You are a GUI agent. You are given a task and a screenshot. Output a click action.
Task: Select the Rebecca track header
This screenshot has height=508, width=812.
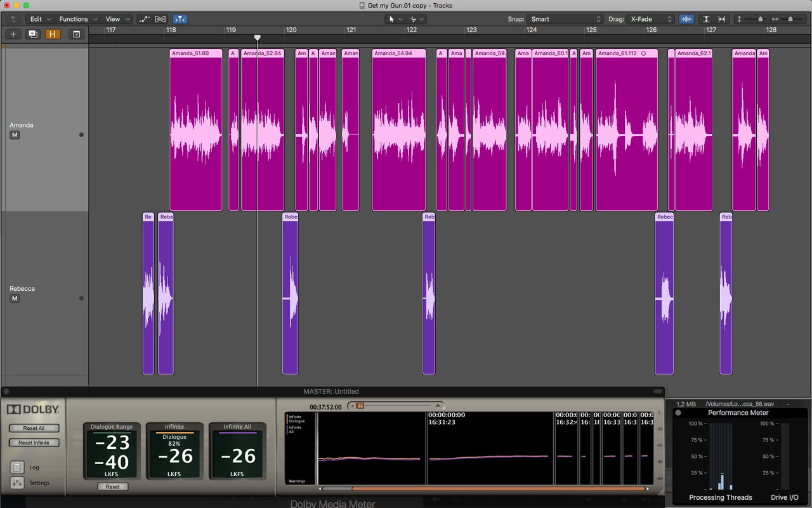coord(44,293)
